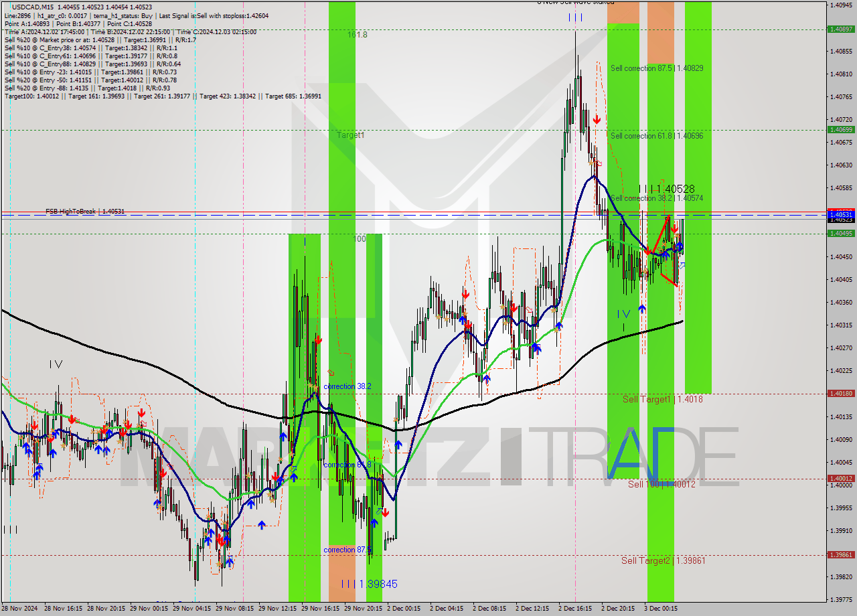Select the 'Sell %20 @ Market price' line
The image size is (857, 616).
click(100, 40)
